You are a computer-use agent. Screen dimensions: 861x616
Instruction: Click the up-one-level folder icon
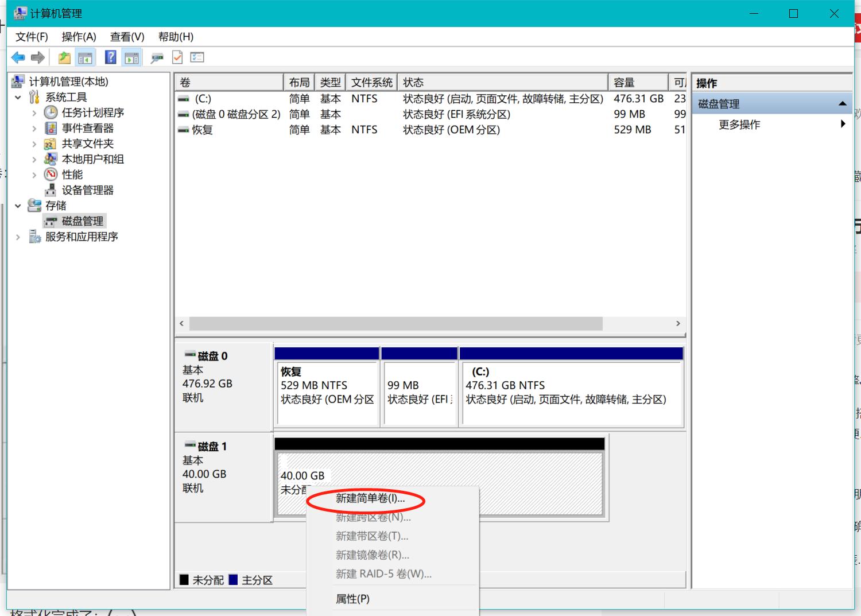64,57
